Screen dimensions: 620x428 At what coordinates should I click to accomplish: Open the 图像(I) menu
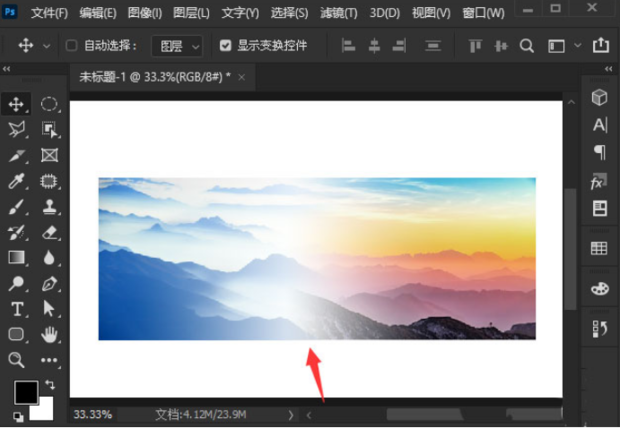click(145, 13)
